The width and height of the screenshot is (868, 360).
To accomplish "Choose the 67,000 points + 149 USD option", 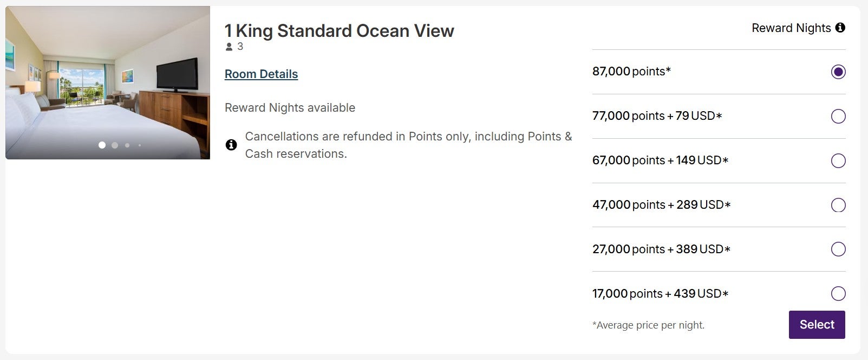I will coord(838,160).
